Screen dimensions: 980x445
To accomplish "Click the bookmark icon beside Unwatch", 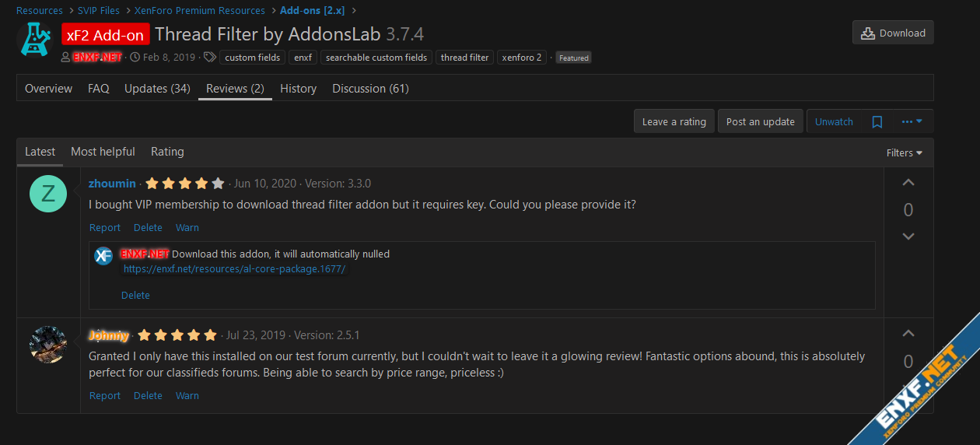I will [877, 122].
